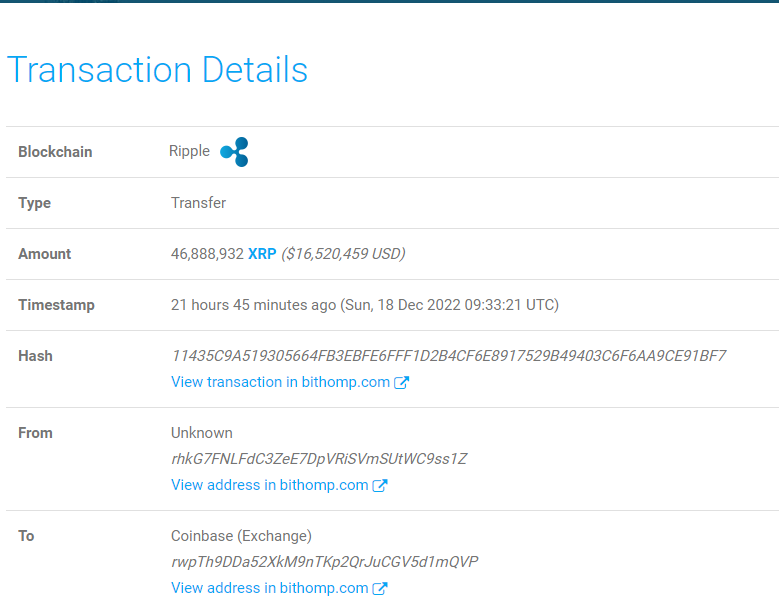Click the Timestamp row label

click(56, 305)
